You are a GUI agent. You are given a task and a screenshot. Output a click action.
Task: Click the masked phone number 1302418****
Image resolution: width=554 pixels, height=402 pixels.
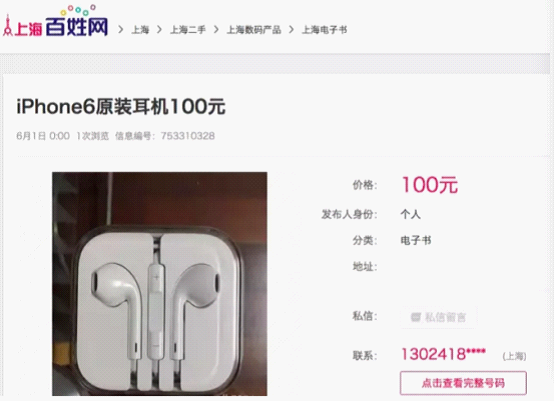(x=443, y=354)
